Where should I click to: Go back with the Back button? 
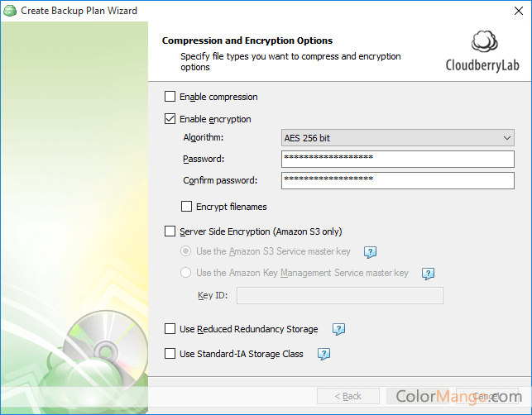(347, 396)
